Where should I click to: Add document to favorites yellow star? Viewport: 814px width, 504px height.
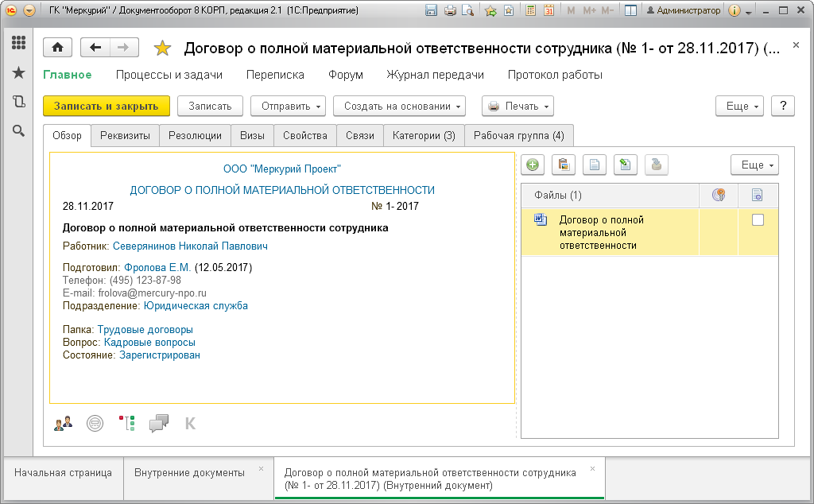click(162, 48)
